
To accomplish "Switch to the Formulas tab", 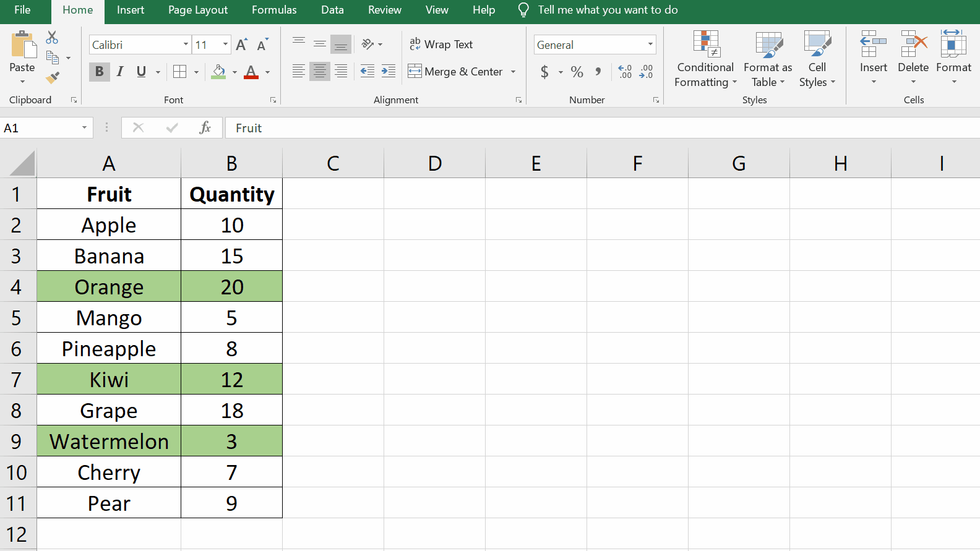I will (x=274, y=10).
